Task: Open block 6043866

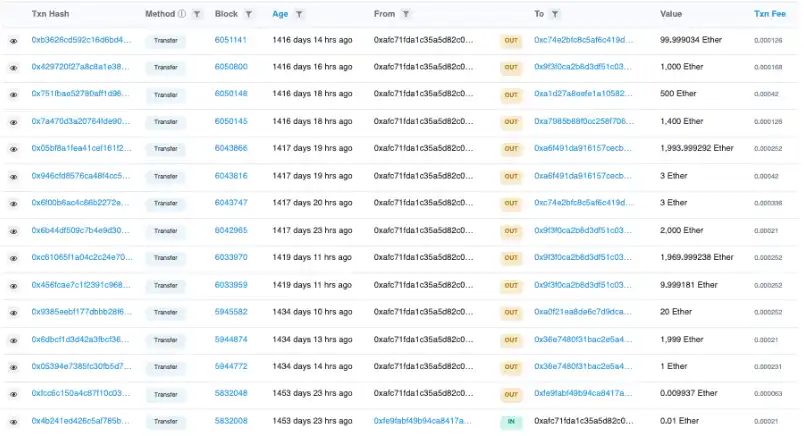Action: (x=231, y=148)
